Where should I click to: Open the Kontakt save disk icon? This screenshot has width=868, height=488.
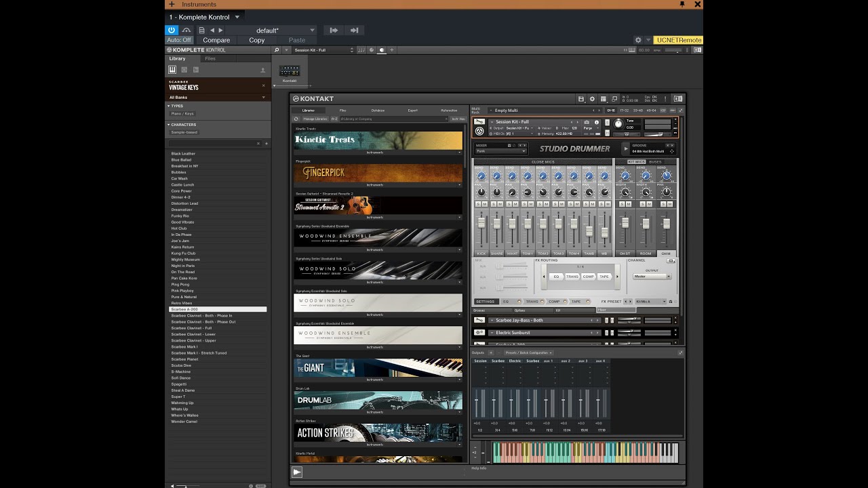tap(580, 99)
